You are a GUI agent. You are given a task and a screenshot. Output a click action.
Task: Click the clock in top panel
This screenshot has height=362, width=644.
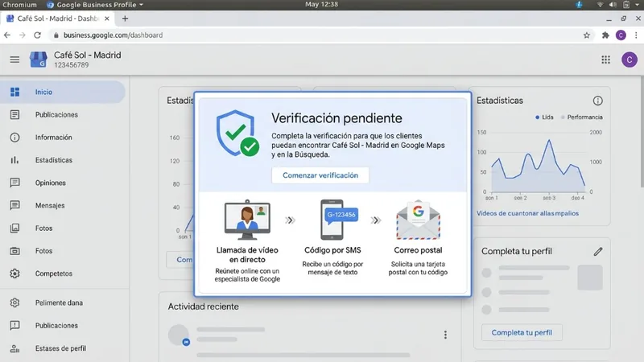click(x=321, y=5)
